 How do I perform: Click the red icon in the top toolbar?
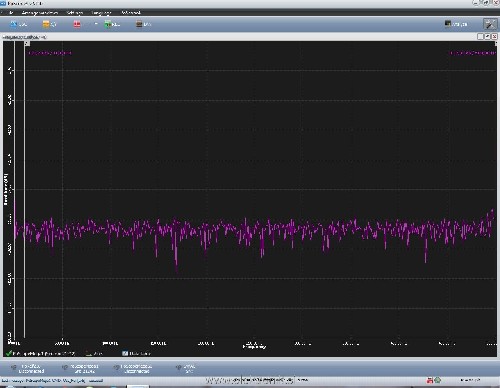coord(77,24)
